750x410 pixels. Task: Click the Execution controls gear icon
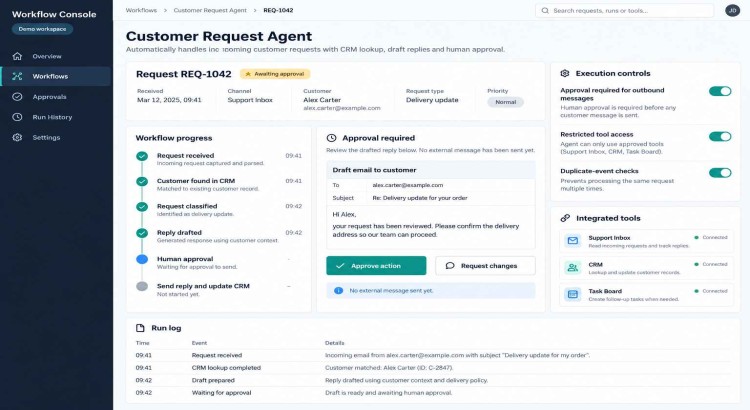[x=565, y=73]
